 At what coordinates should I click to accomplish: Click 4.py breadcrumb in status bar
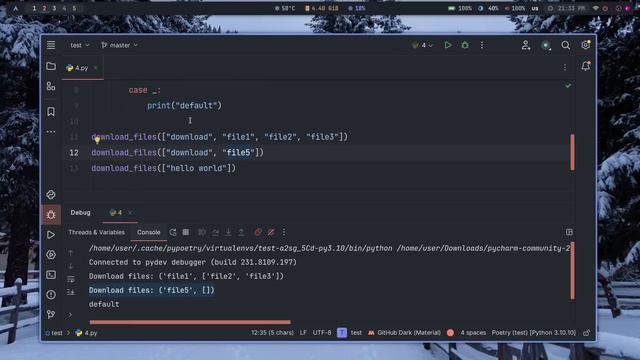point(87,333)
